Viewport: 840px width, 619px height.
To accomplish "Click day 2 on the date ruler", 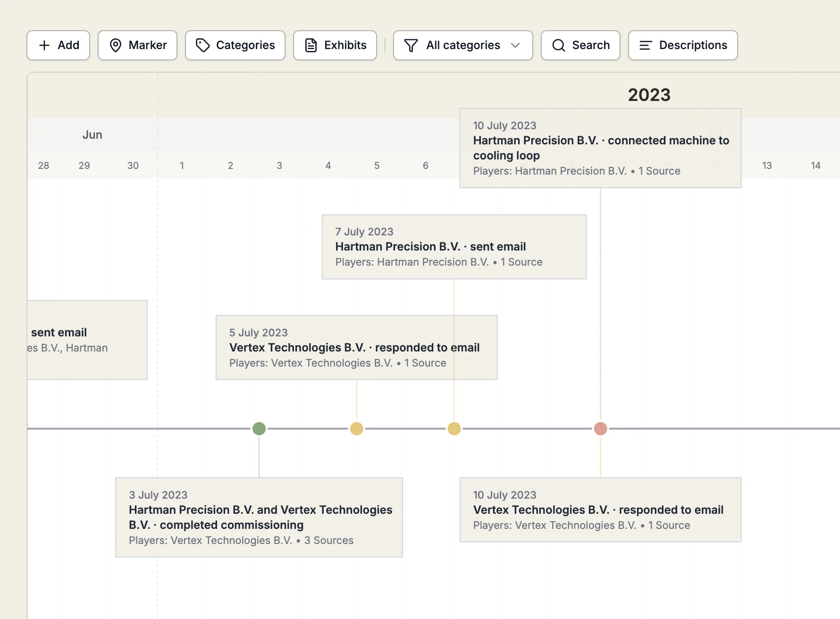I will tap(230, 166).
